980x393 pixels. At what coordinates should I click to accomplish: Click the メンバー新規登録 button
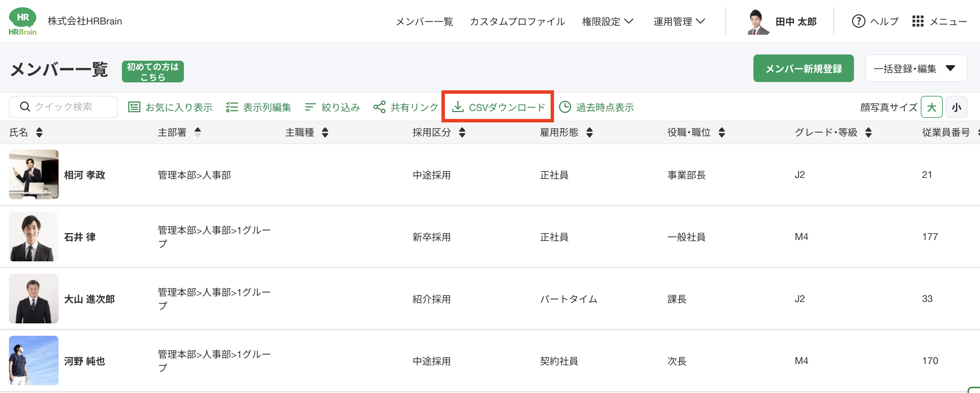tap(803, 69)
